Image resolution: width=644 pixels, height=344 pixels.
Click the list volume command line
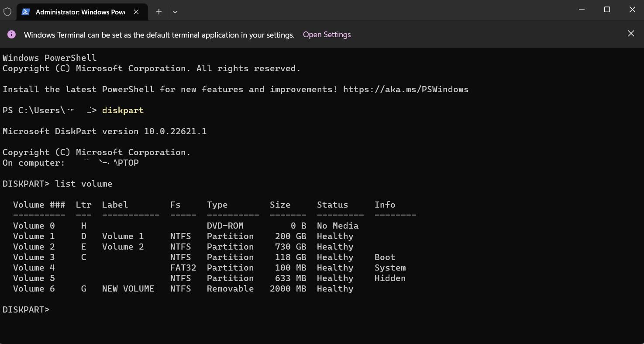coord(83,184)
